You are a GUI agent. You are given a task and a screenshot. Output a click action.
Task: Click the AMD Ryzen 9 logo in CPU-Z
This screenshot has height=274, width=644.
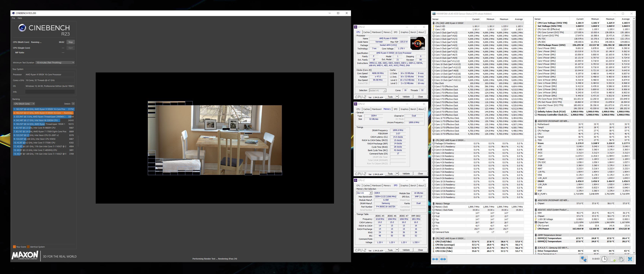pyautogui.click(x=417, y=44)
